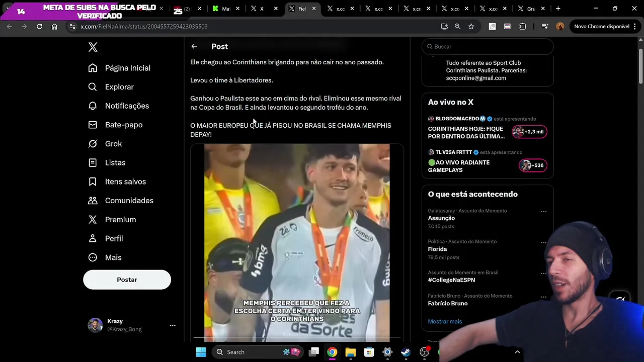Open Página Inicial from sidebar
The width and height of the screenshot is (644, 362).
pyautogui.click(x=119, y=68)
